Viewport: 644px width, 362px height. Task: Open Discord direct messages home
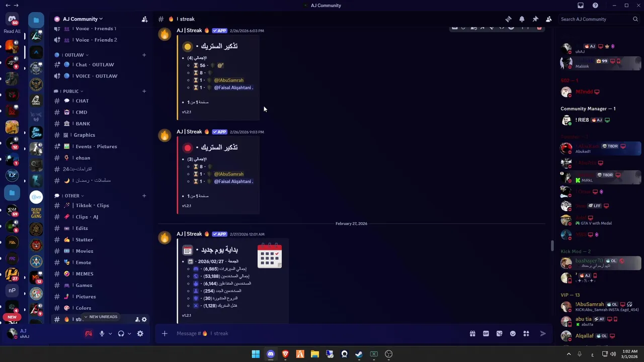[12, 20]
